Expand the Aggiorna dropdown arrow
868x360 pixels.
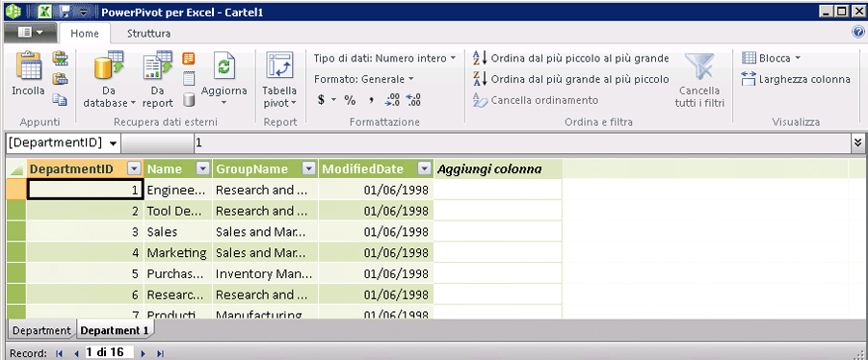coord(224,103)
